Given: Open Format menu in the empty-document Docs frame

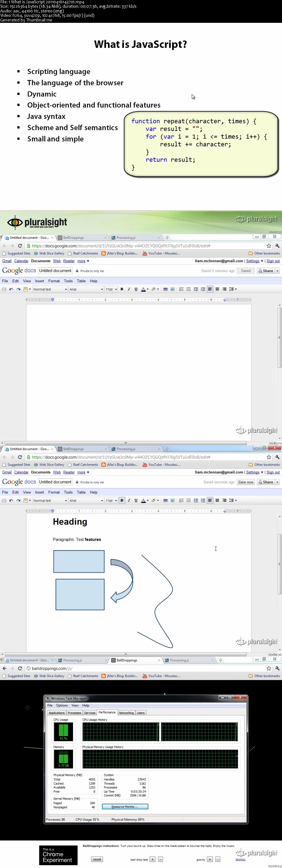Looking at the screenshot, I should (x=54, y=281).
